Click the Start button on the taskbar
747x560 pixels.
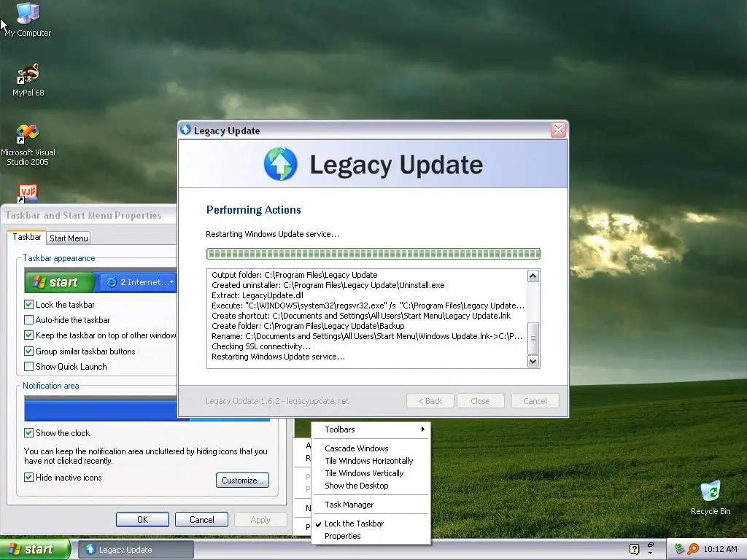point(35,549)
